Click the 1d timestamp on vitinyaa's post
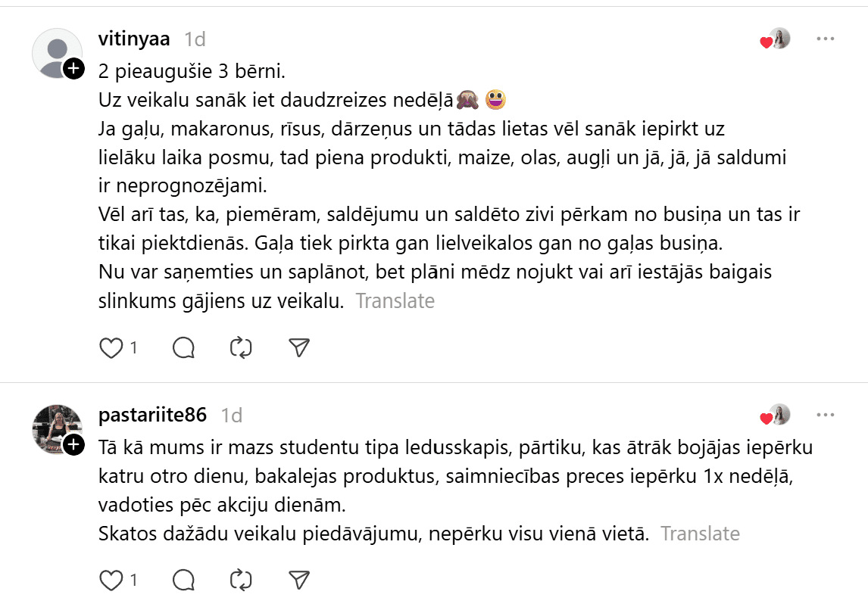 (195, 39)
